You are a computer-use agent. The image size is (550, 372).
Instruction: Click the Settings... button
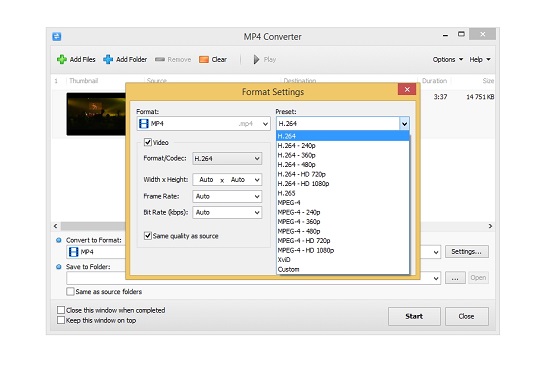pos(467,251)
